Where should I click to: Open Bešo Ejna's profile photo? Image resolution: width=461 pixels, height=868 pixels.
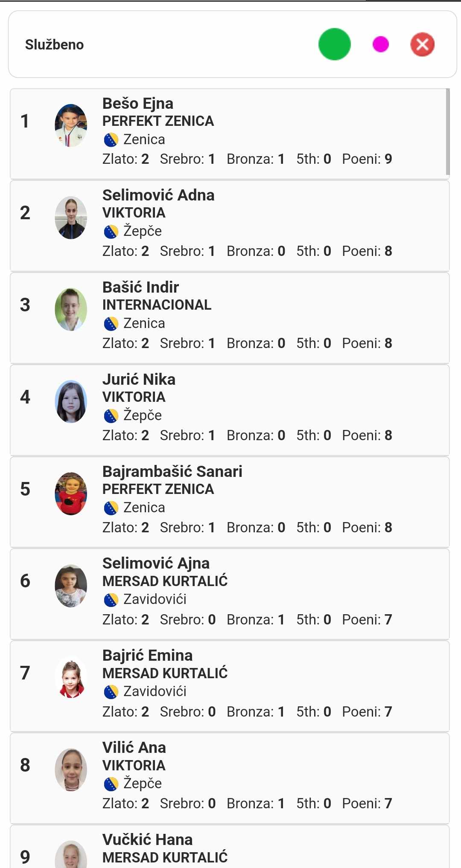71,125
